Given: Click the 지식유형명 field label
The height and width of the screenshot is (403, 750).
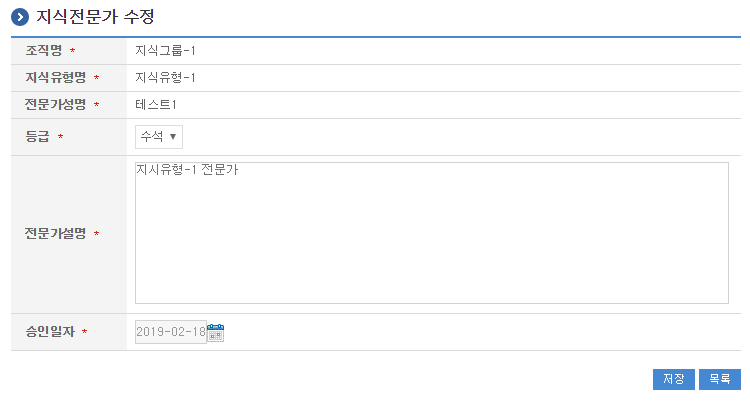Looking at the screenshot, I should tap(55, 77).
